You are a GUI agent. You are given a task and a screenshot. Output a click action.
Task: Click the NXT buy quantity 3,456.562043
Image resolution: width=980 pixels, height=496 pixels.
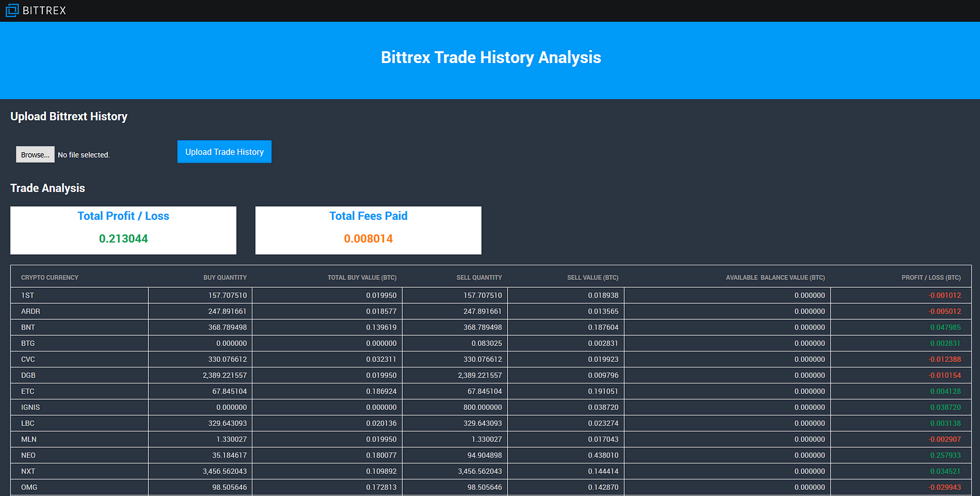click(225, 471)
